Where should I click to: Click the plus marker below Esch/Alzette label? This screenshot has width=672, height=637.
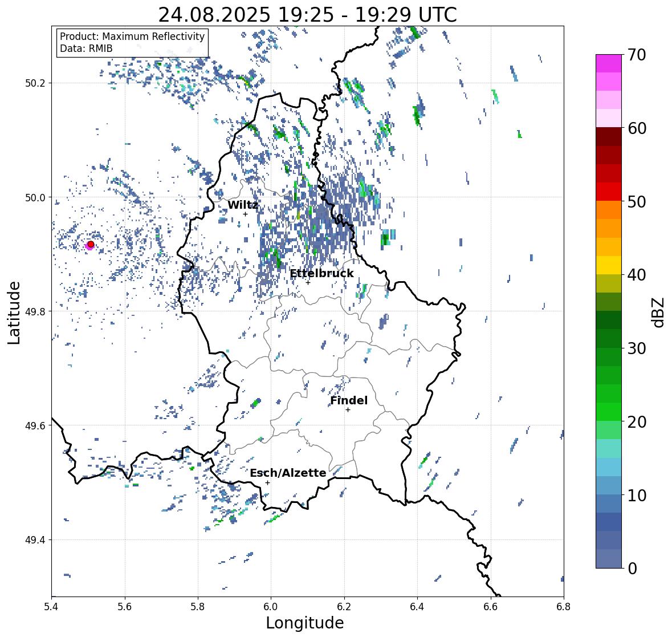267,482
